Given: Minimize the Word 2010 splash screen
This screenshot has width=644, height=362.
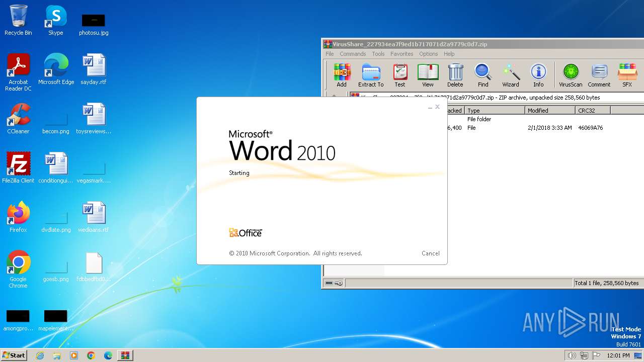Looking at the screenshot, I should click(430, 107).
